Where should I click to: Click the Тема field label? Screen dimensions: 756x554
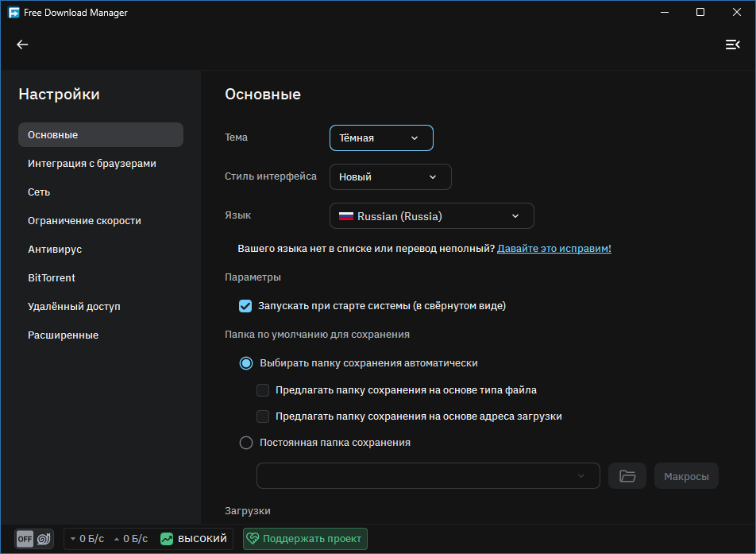click(237, 138)
